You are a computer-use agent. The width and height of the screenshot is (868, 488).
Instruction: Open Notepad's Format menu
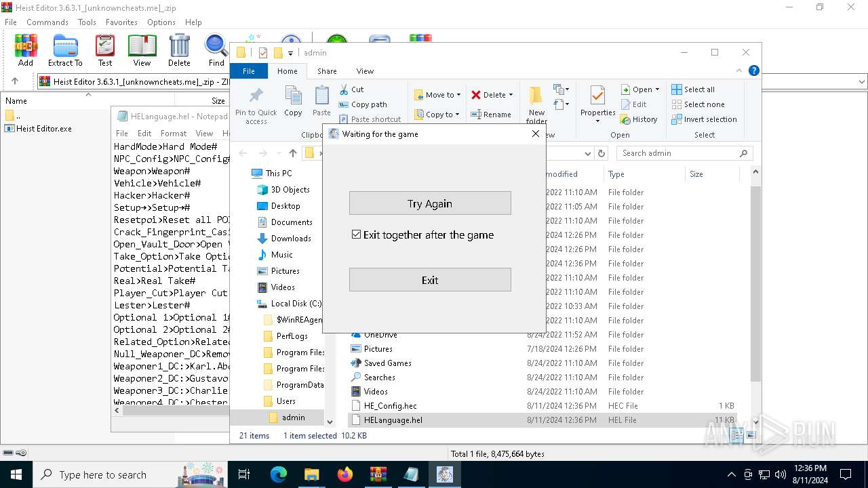point(174,134)
